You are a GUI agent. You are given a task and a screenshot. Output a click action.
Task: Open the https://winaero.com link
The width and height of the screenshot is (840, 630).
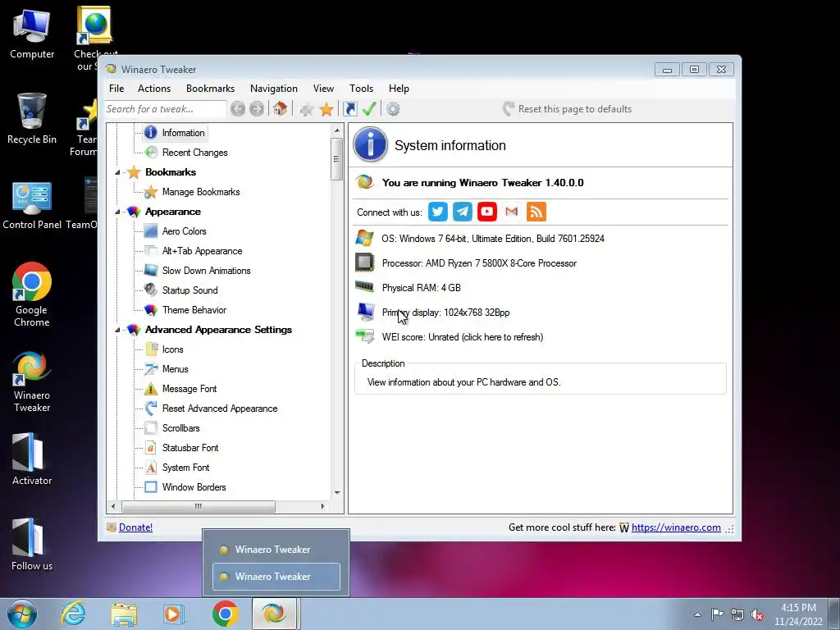(676, 527)
